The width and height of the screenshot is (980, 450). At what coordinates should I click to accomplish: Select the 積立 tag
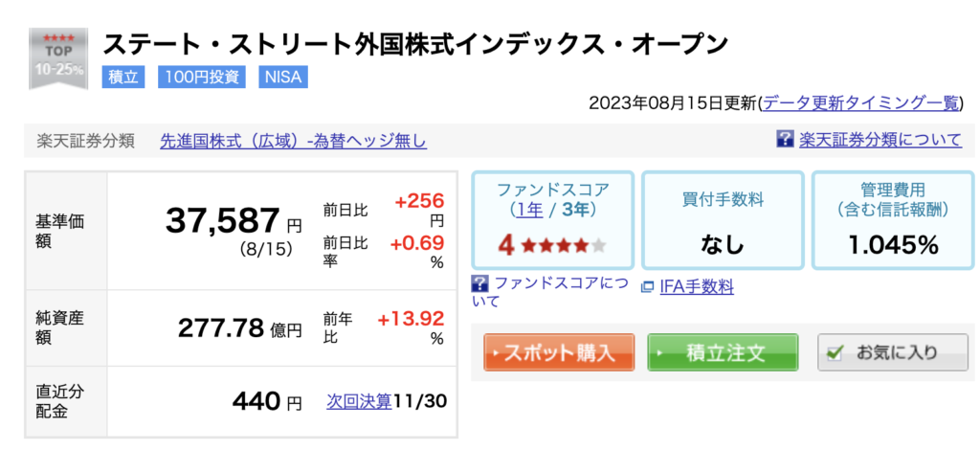coord(123,78)
